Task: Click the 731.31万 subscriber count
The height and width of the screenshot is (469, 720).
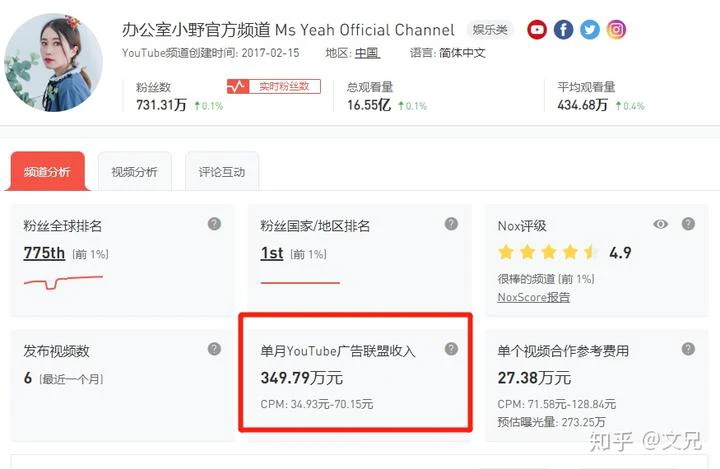Action: 161,105
